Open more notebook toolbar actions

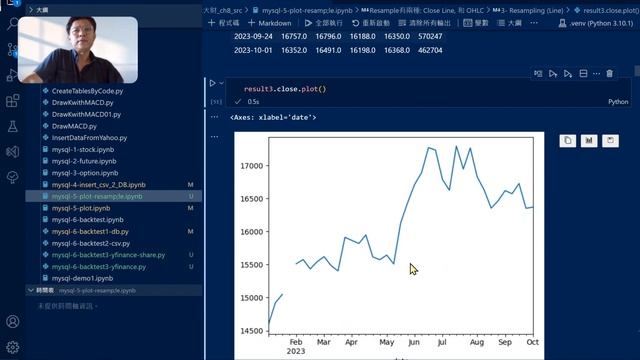point(534,23)
